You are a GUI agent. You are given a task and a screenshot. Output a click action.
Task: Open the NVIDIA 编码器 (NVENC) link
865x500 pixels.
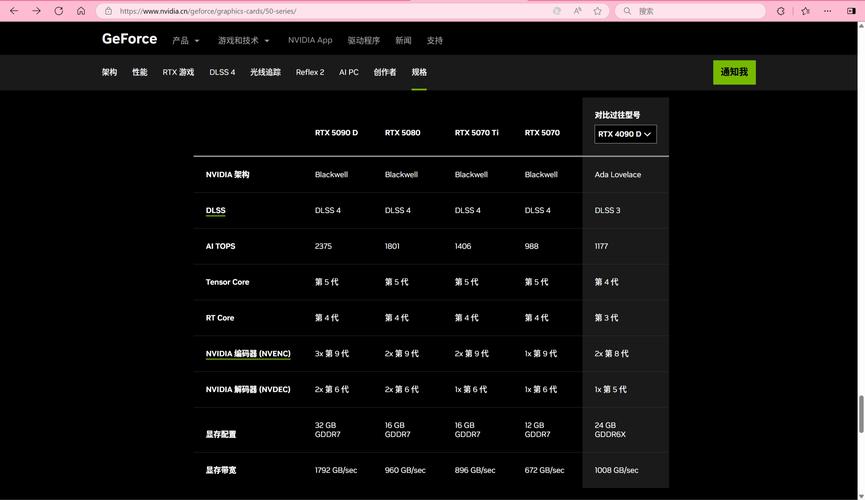coord(248,354)
